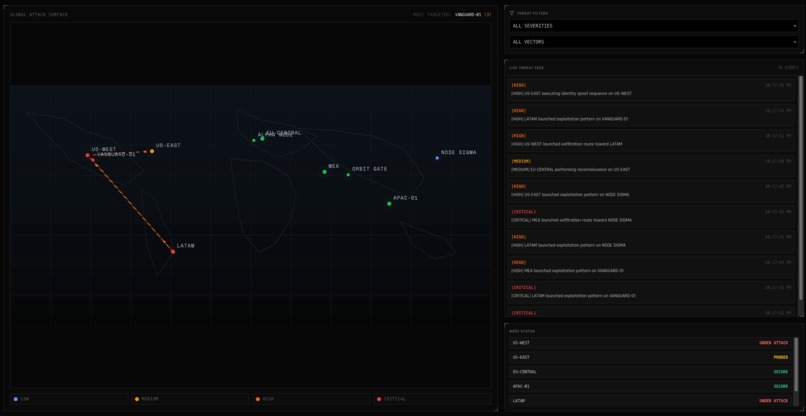Select the US-WEST node dot on map

[x=87, y=155]
